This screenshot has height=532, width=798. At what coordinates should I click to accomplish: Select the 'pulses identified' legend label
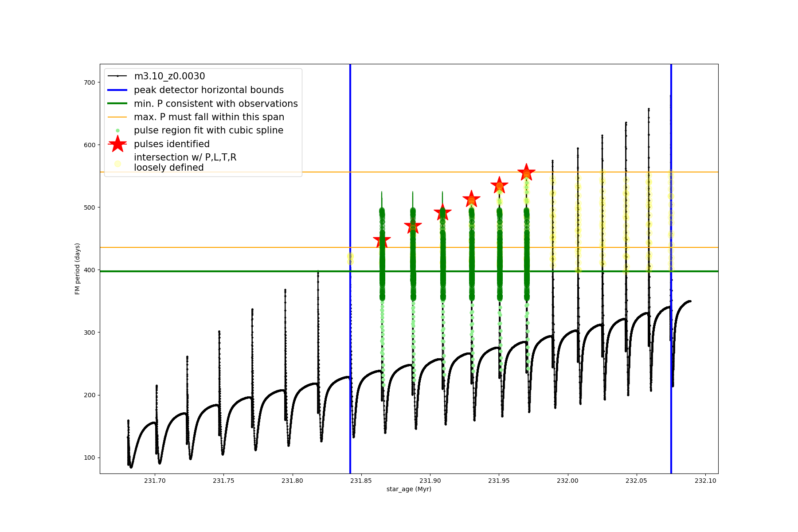pyautogui.click(x=172, y=144)
